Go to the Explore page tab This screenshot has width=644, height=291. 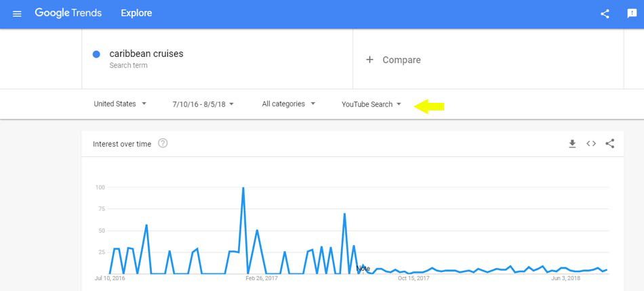[136, 14]
